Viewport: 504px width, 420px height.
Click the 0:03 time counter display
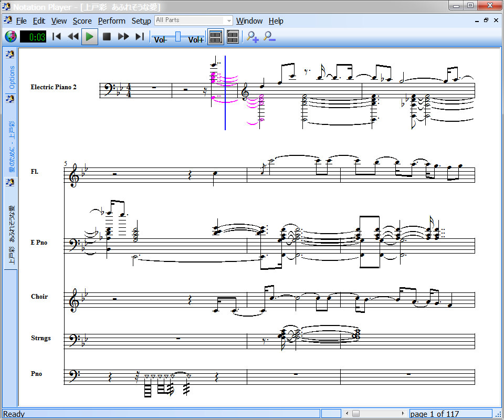click(x=33, y=37)
